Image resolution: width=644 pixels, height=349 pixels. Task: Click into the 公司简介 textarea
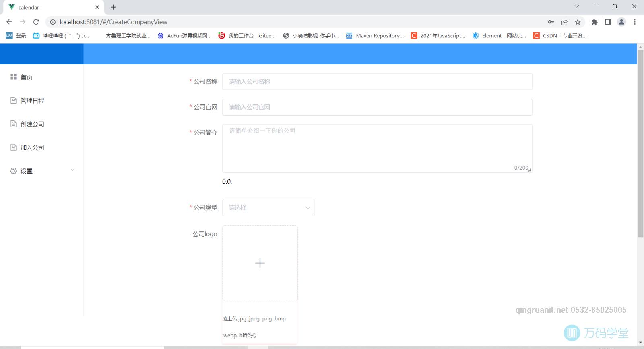tap(377, 148)
